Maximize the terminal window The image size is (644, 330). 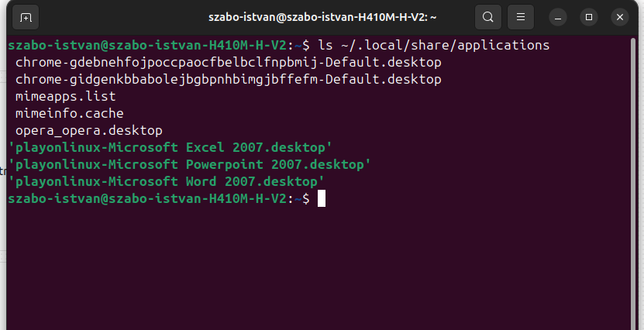[589, 16]
